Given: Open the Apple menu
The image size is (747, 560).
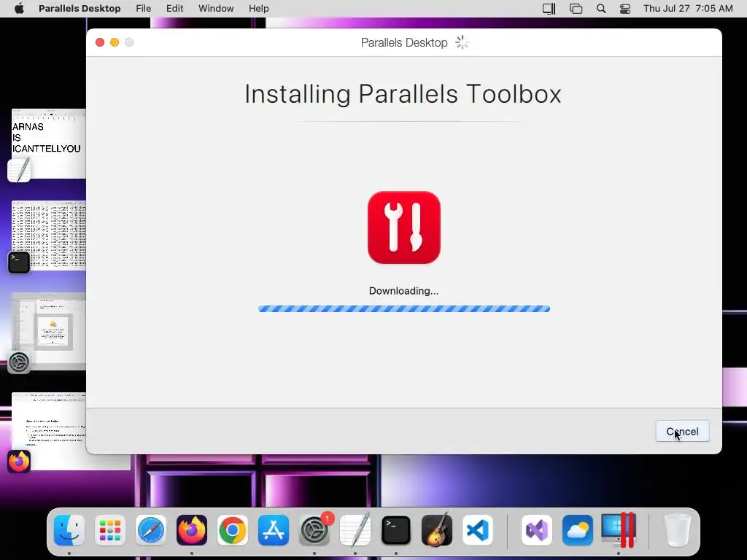Looking at the screenshot, I should click(19, 9).
